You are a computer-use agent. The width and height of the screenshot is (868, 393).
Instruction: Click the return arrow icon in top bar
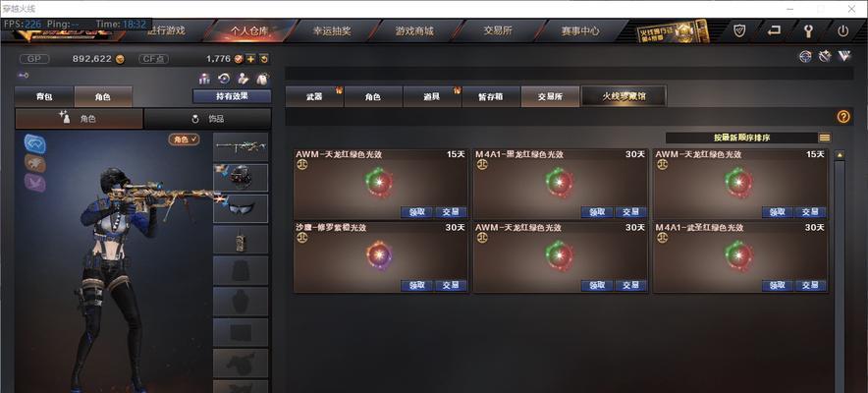pos(774,31)
